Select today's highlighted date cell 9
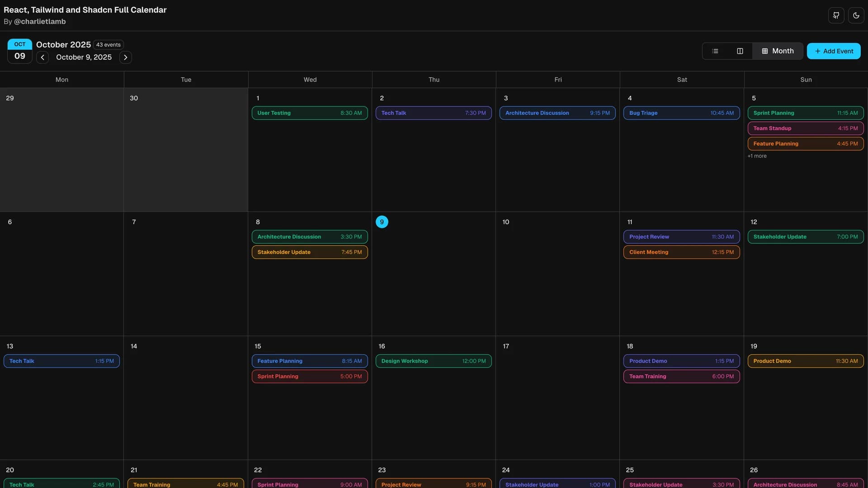Viewport: 868px width, 488px height. [x=382, y=222]
